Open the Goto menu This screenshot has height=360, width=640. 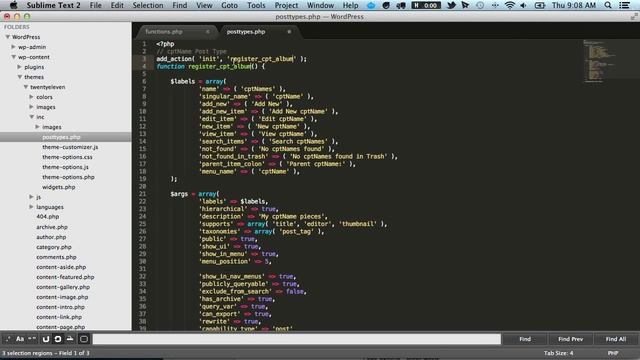click(x=229, y=5)
